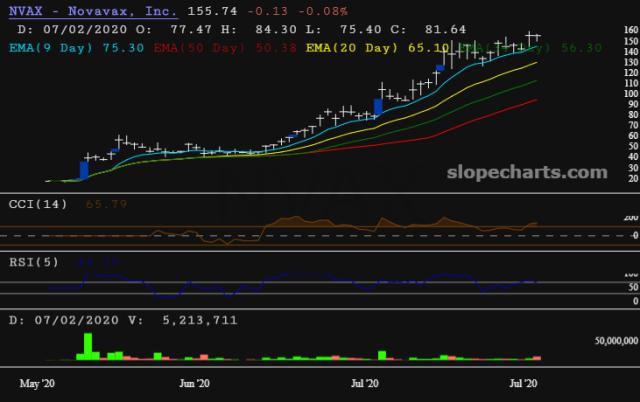Screen dimensions: 640x402
Task: Click the NVAX - Novavax, Inc. ticker title
Action: (x=91, y=13)
